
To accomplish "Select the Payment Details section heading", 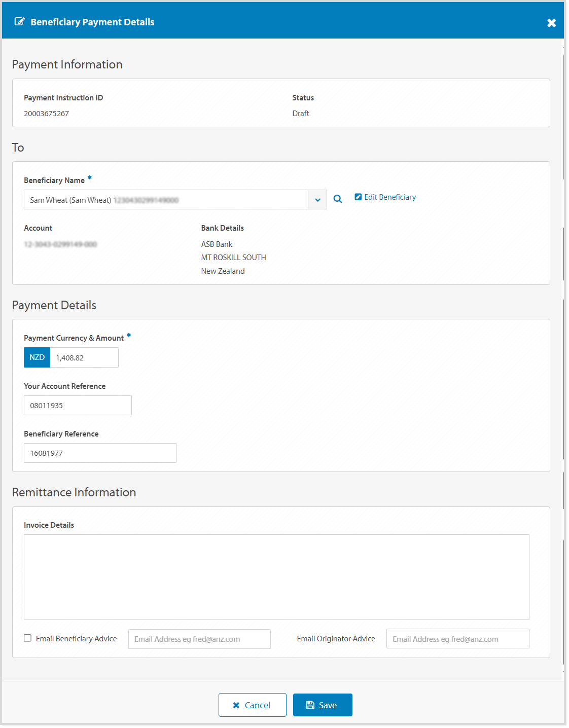I will point(54,305).
